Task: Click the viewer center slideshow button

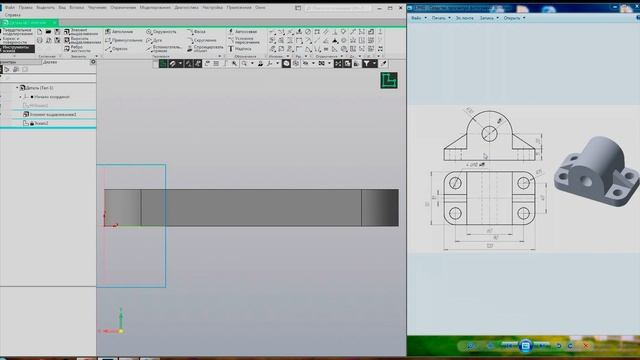Action: tap(526, 346)
